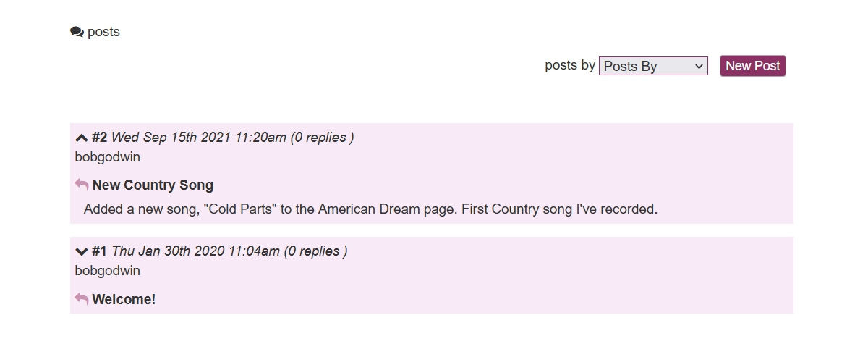
Task: Click the posts heading text
Action: pyautogui.click(x=103, y=32)
